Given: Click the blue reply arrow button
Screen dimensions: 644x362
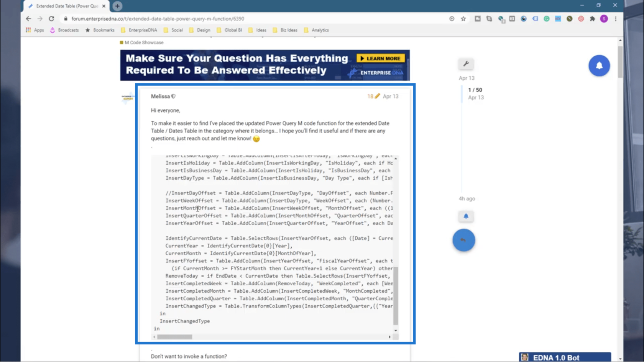Looking at the screenshot, I should (x=463, y=240).
